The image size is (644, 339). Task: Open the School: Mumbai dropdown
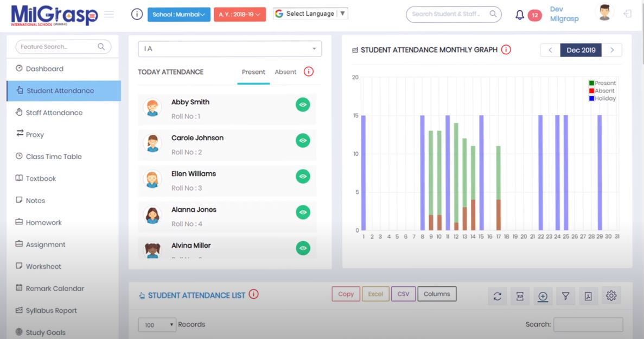(x=178, y=15)
